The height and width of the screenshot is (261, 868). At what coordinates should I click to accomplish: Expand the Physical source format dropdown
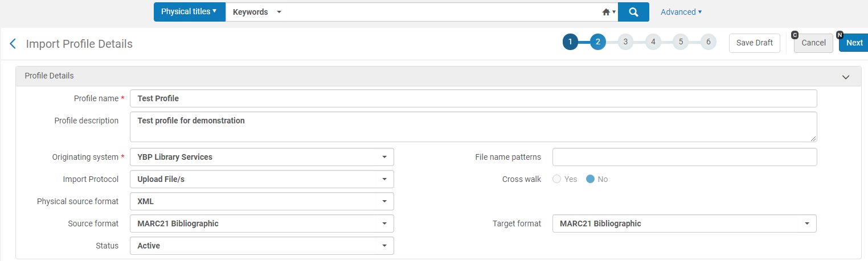pos(262,201)
